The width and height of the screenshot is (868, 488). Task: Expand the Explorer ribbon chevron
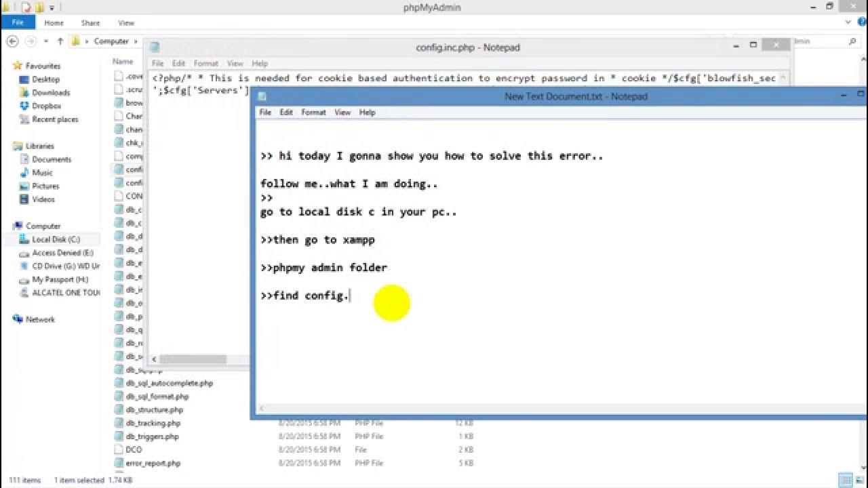[849, 22]
